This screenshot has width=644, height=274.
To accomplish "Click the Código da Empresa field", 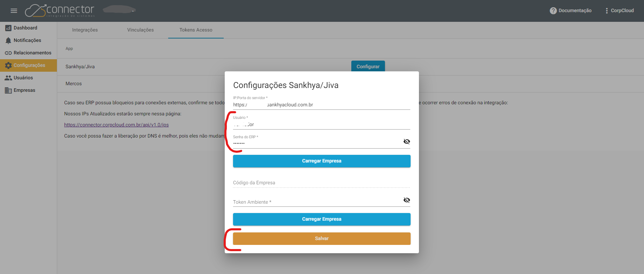I will pyautogui.click(x=321, y=183).
